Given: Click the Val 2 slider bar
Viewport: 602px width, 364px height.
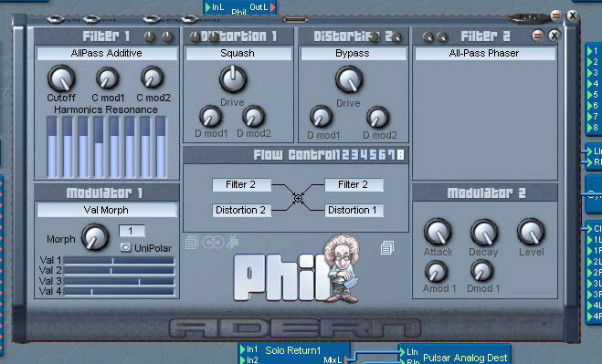Looking at the screenshot, I should (119, 271).
